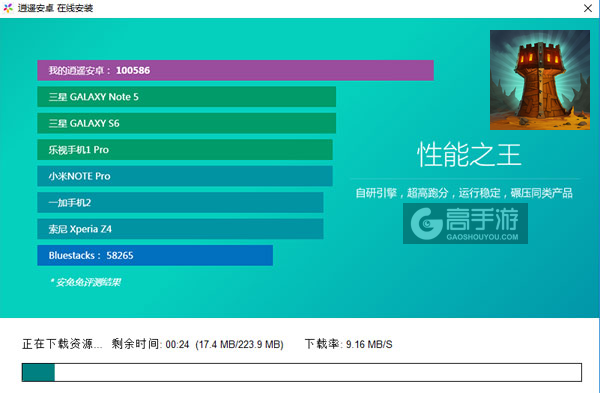Image resolution: width=600 pixels, height=393 pixels.
Task: Click the tower game thumbnail image
Action: coord(540,80)
